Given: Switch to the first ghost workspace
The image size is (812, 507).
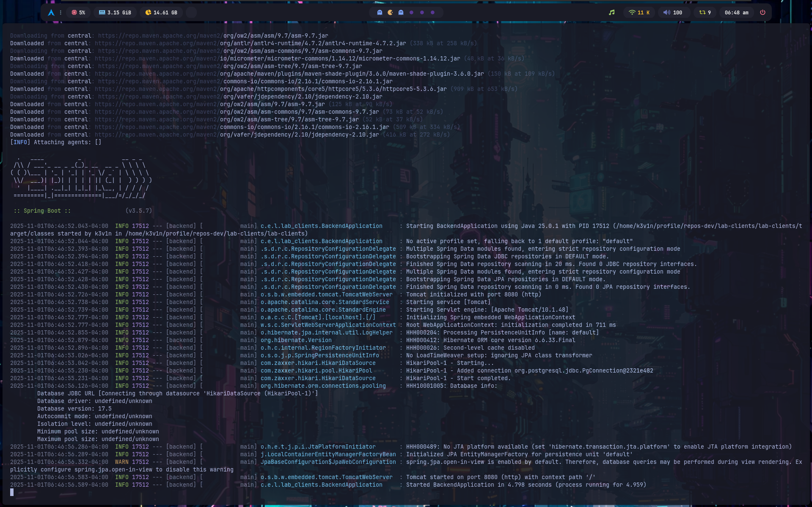Looking at the screenshot, I should pyautogui.click(x=380, y=13).
